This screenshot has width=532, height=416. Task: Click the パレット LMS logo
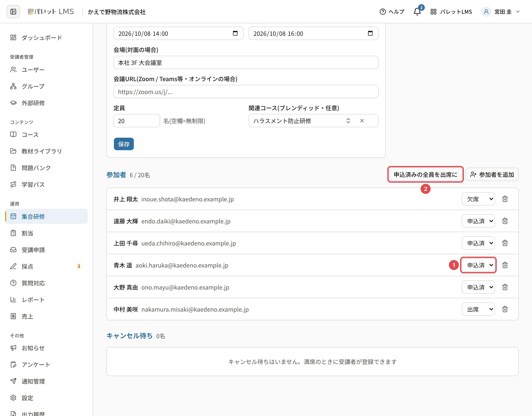pos(51,11)
